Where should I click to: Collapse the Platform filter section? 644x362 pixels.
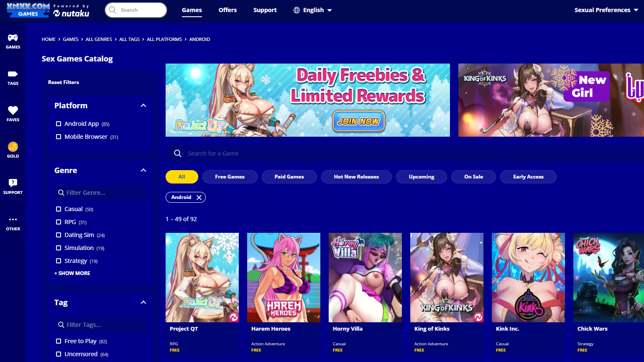[143, 106]
